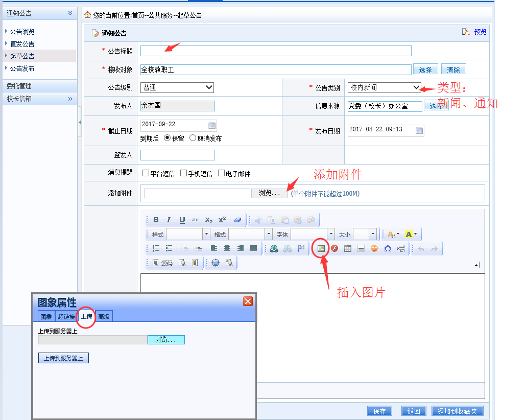Viewport: 526px width, 420px height.
Task: Insert a table into the editor
Action: point(348,248)
